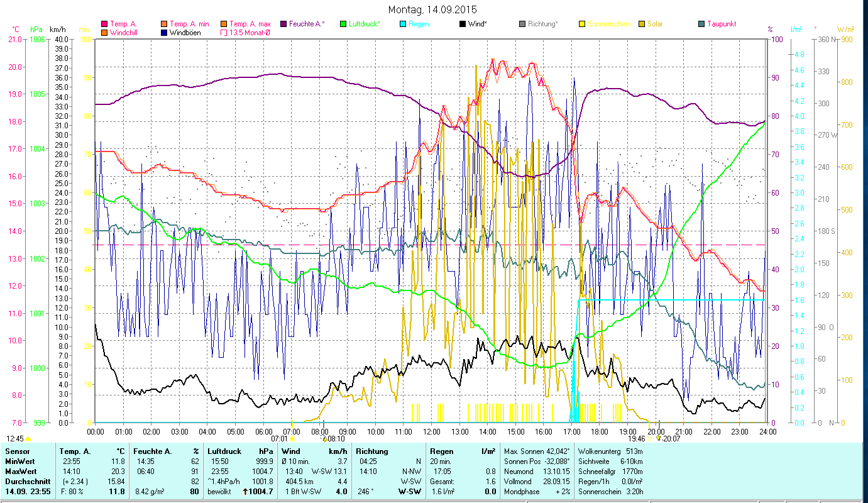The width and height of the screenshot is (868, 503).
Task: Click the Neumond 13.10.15 entry
Action: click(x=537, y=471)
